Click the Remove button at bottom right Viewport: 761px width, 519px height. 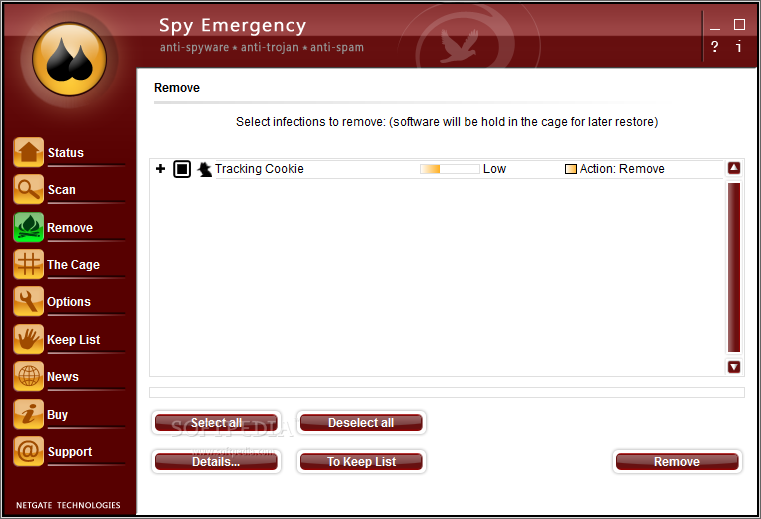pos(677,461)
